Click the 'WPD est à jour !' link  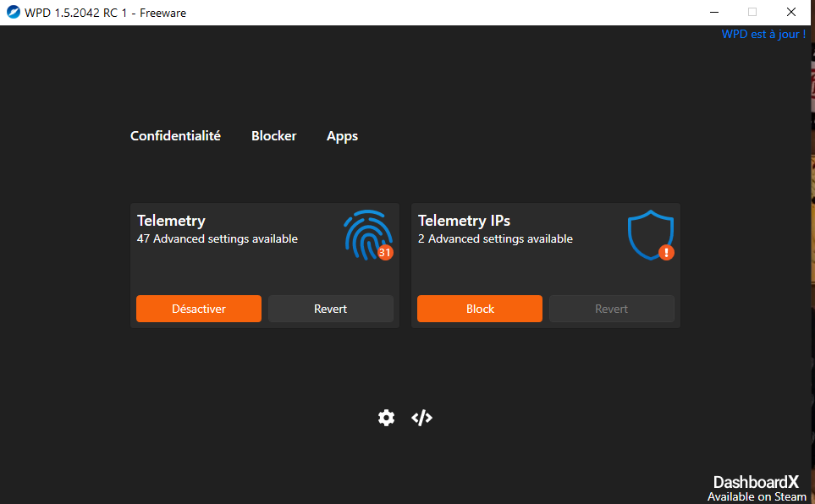(x=763, y=35)
